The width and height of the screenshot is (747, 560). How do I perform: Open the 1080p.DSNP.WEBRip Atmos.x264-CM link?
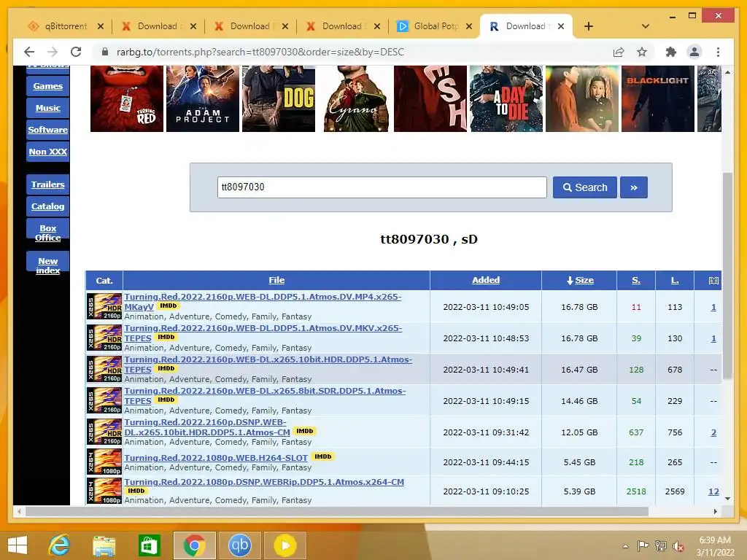click(264, 482)
